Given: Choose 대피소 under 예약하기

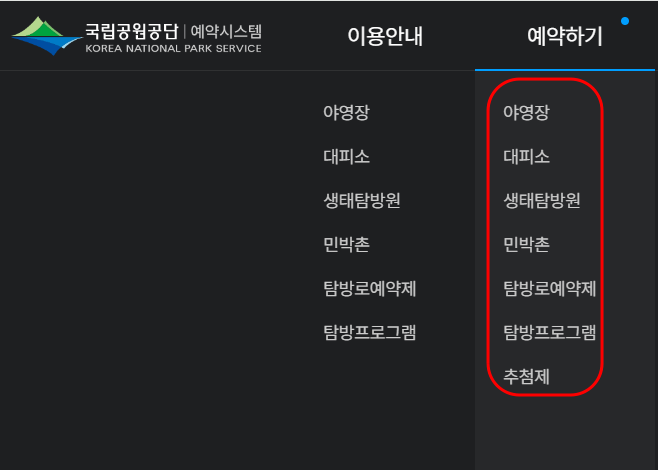Looking at the screenshot, I should coord(526,157).
